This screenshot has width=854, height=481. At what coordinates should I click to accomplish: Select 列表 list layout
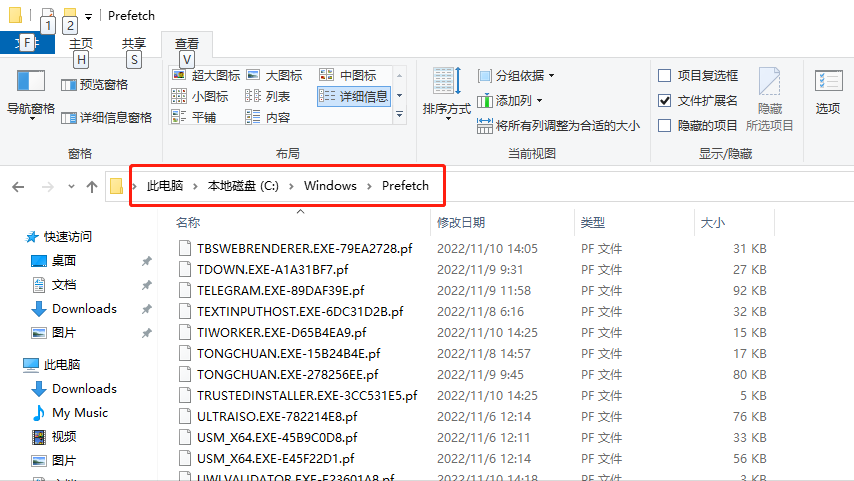267,96
